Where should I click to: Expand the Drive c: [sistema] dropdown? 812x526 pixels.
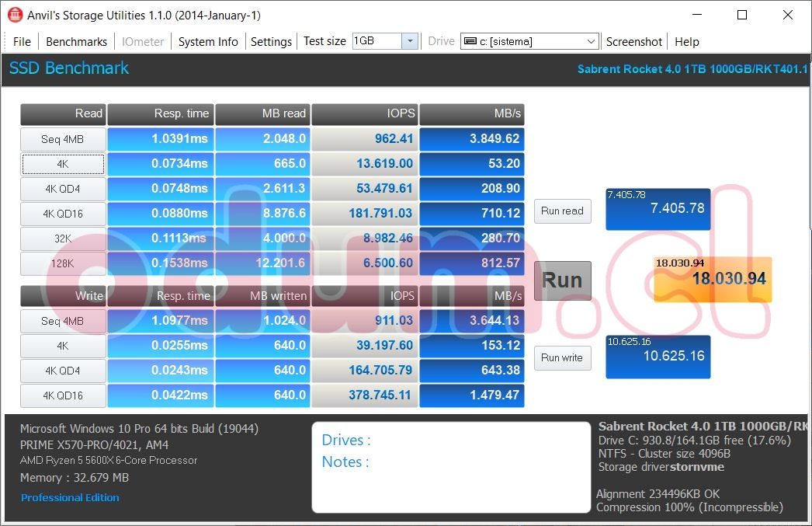(590, 41)
